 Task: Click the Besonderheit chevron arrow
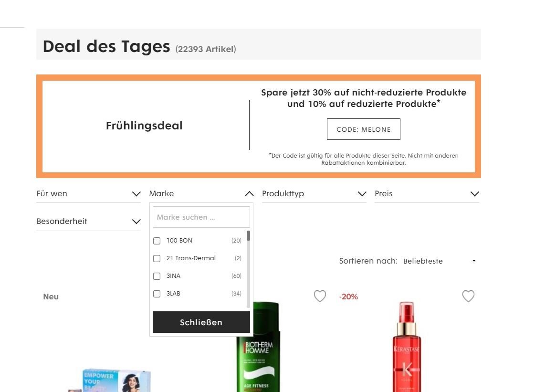pyautogui.click(x=136, y=221)
